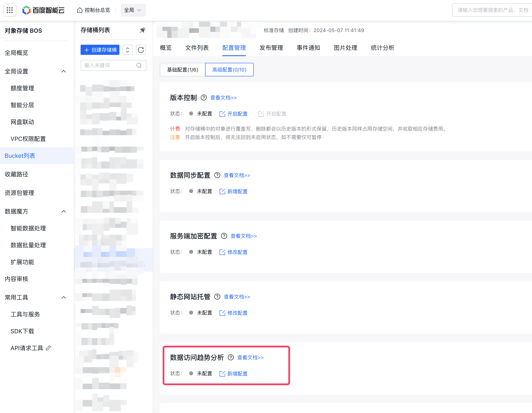532x413 pixels.
Task: Select the 配置管理 tab
Action: pyautogui.click(x=234, y=48)
